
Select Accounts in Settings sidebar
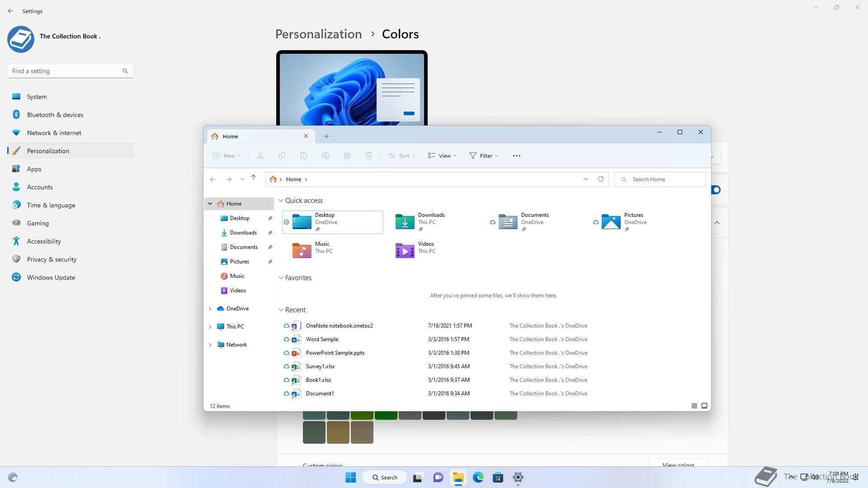tap(71, 187)
